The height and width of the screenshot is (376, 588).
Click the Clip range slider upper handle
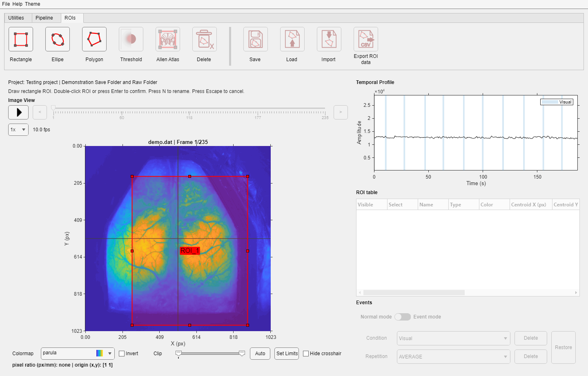242,354
